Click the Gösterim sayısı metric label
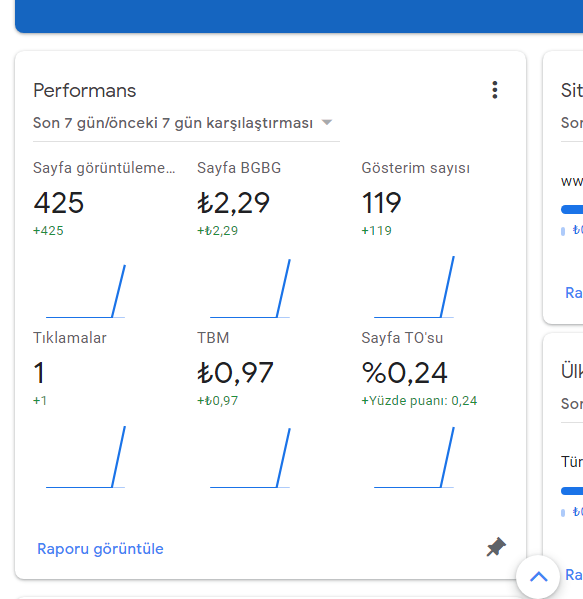The image size is (583, 599). (x=416, y=168)
